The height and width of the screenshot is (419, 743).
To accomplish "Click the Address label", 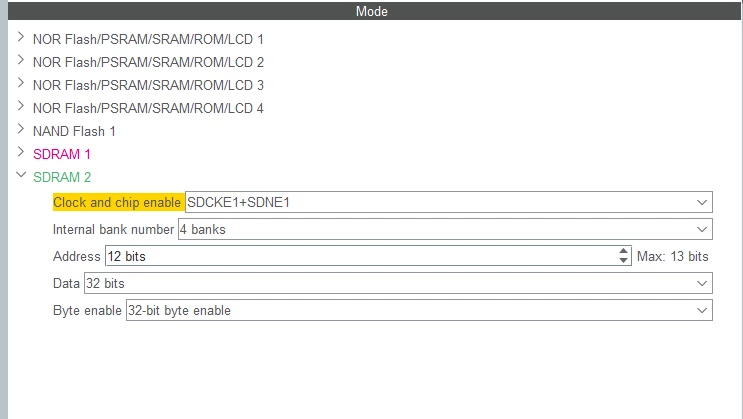I will pyautogui.click(x=76, y=256).
